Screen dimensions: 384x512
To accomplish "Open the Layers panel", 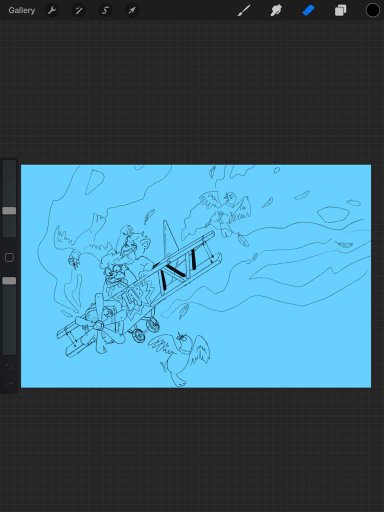I will pos(340,10).
